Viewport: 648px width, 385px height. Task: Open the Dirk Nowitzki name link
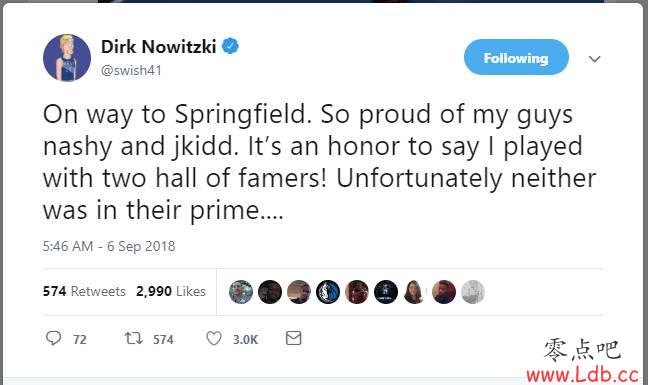click(158, 46)
